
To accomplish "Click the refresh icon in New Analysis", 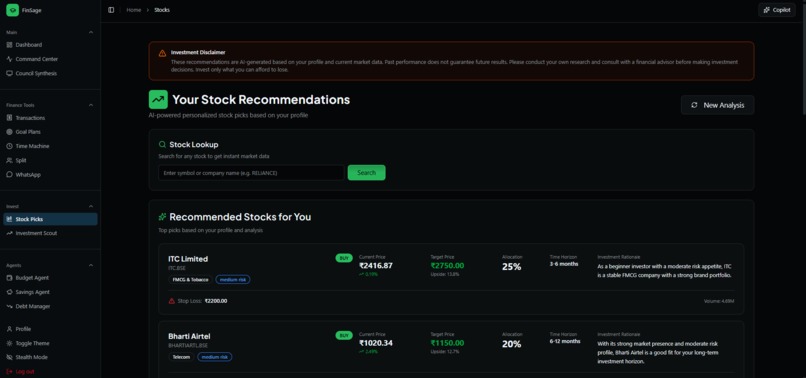I will [x=694, y=105].
